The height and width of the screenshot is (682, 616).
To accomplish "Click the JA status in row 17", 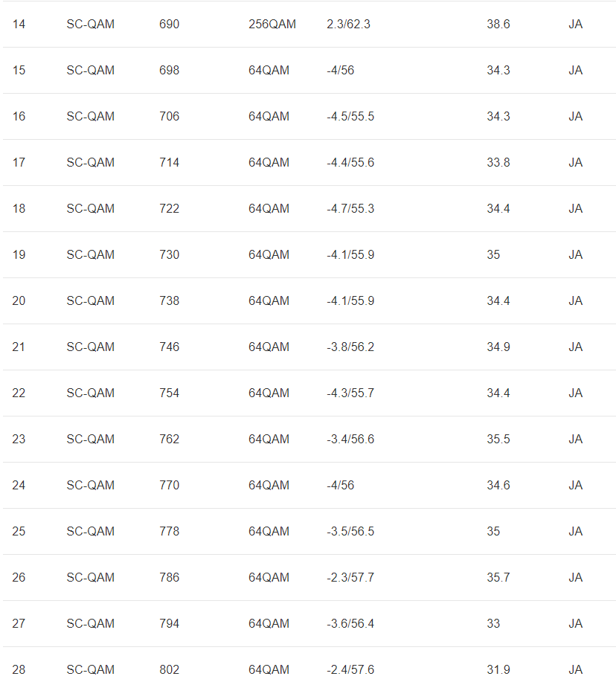I will (576, 163).
